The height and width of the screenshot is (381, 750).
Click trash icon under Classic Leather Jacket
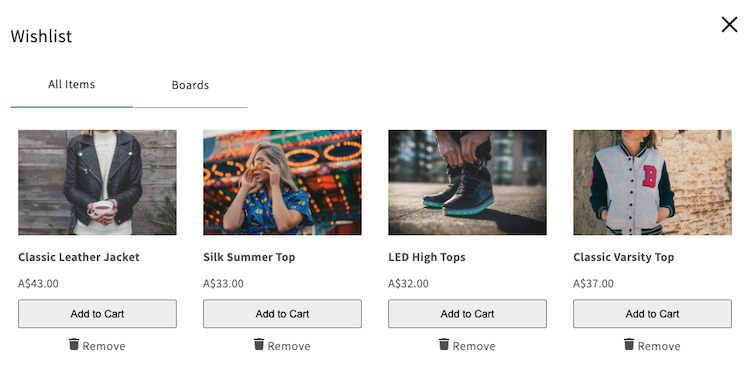(x=74, y=344)
